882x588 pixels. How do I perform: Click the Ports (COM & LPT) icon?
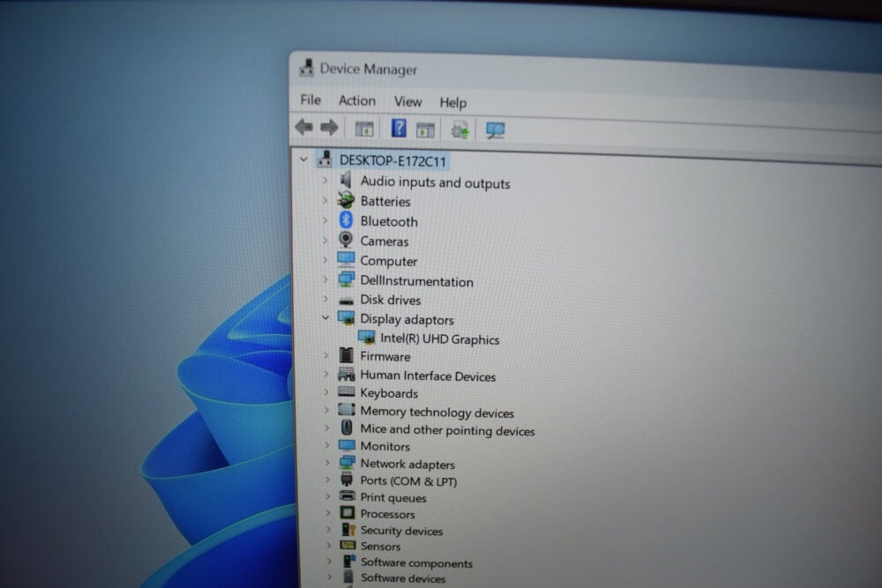coord(347,480)
